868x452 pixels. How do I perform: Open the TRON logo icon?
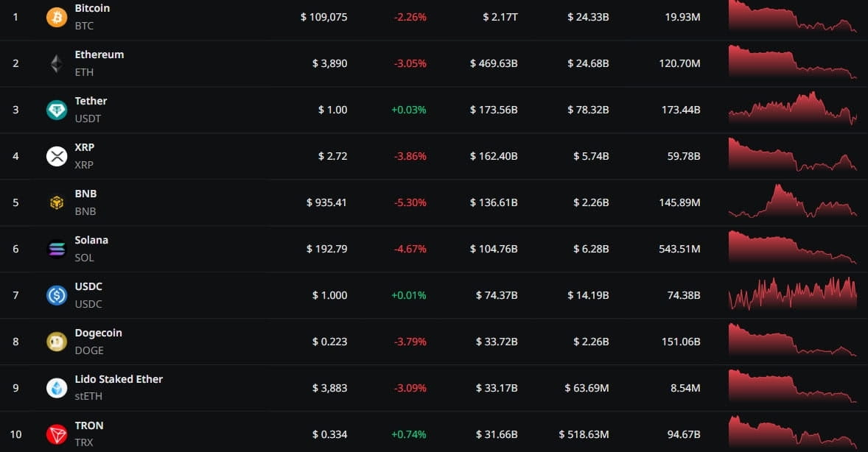(x=57, y=434)
